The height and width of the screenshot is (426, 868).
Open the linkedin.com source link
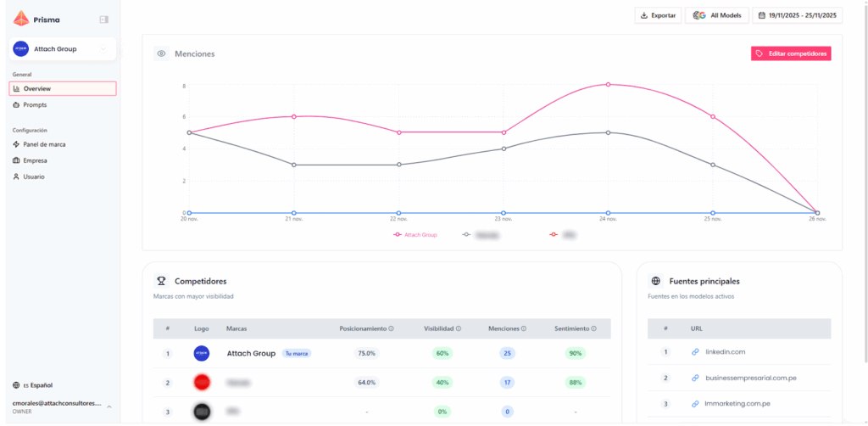point(725,351)
